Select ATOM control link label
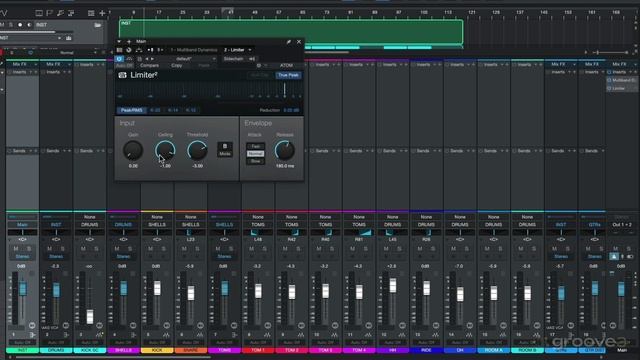Screen dimensions: 640x360 [286, 65]
